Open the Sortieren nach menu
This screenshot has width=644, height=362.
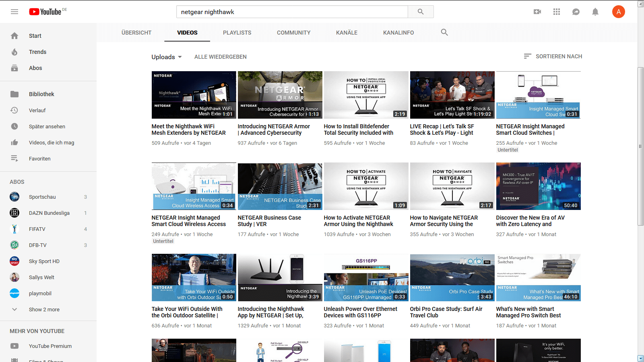[x=553, y=56]
